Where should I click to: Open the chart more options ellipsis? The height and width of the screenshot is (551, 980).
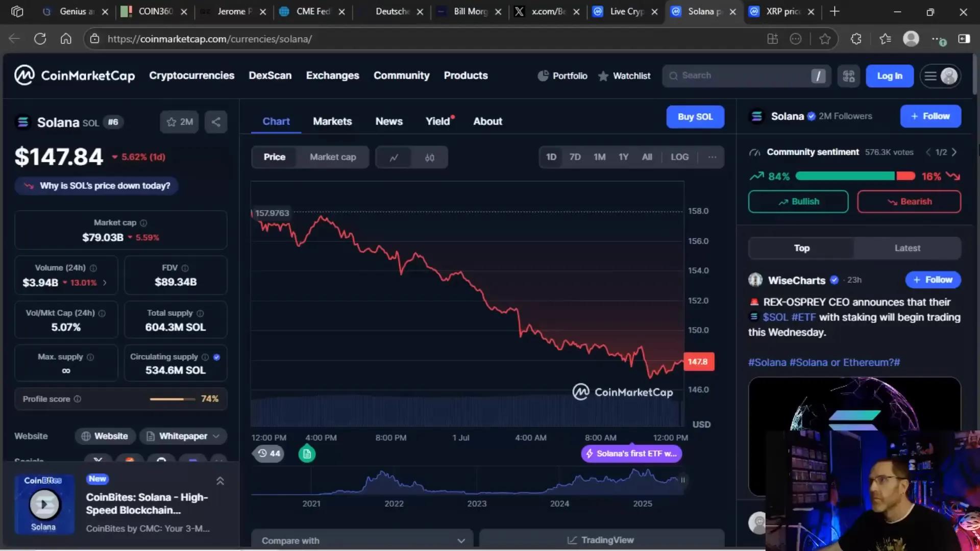(712, 157)
